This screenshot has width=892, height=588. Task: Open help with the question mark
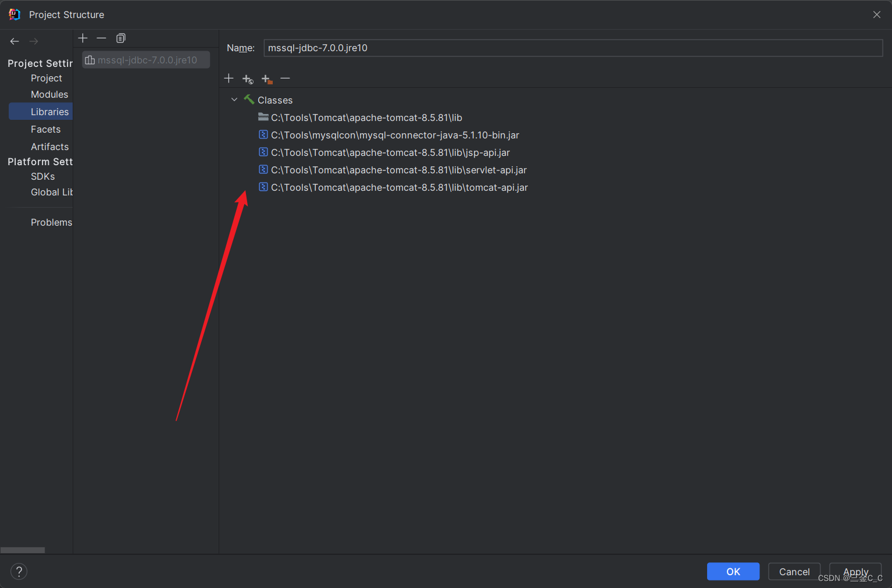[19, 571]
